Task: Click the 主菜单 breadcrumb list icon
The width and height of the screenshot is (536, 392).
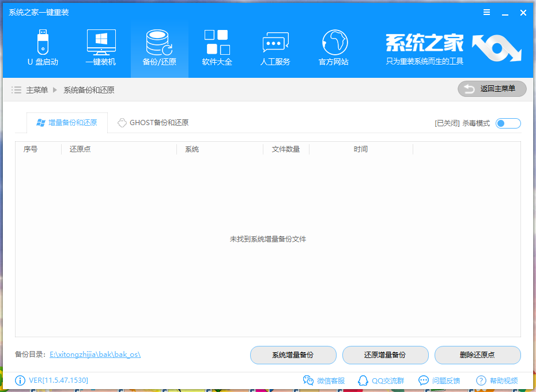Action: pos(16,90)
